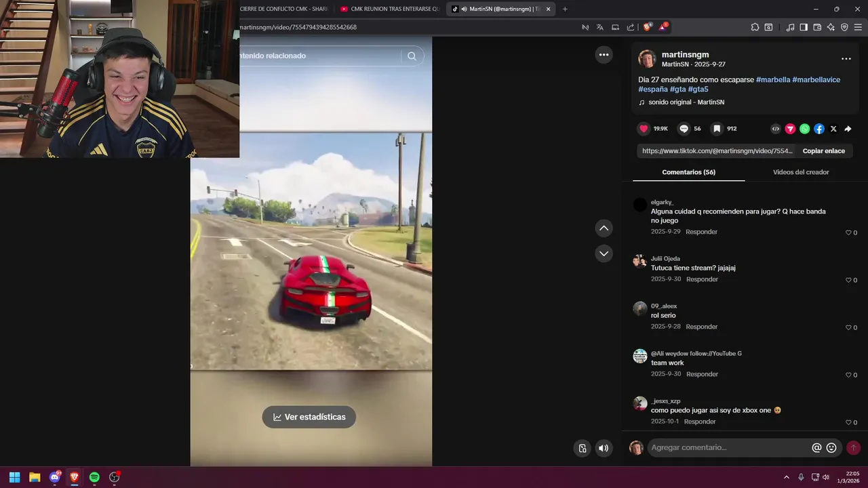This screenshot has width=868, height=488.
Task: Post the comment with the red arrow button
Action: click(x=853, y=447)
